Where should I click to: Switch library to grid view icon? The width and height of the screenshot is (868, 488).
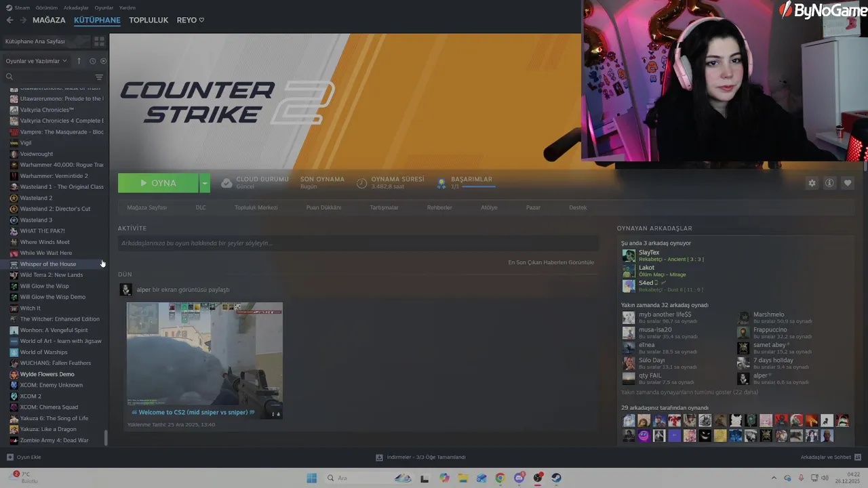pos(99,41)
